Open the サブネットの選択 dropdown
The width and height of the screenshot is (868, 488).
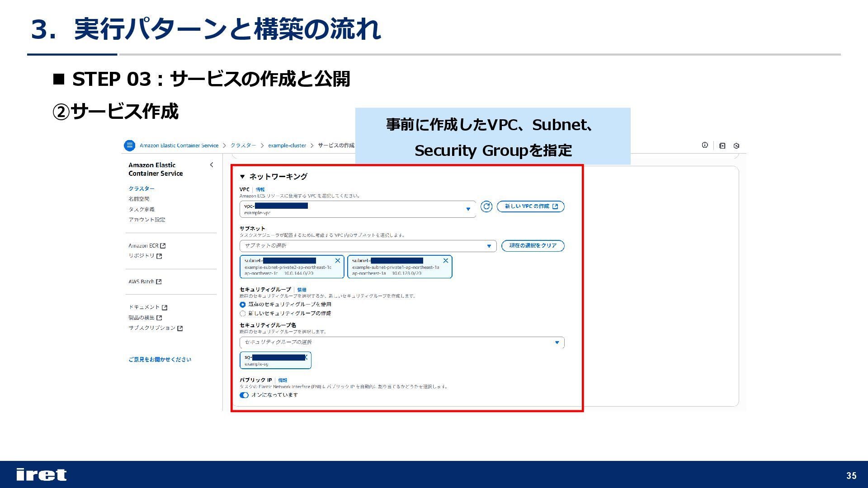point(368,246)
